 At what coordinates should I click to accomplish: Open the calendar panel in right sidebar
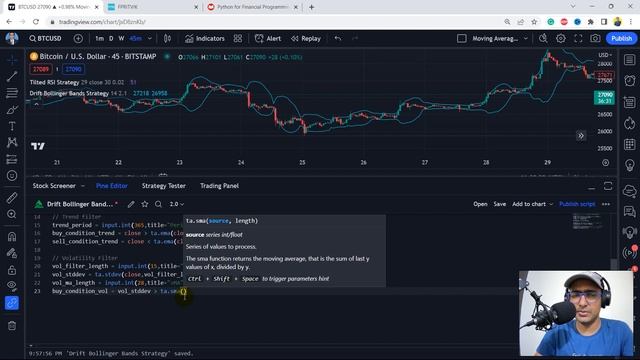pos(629,144)
